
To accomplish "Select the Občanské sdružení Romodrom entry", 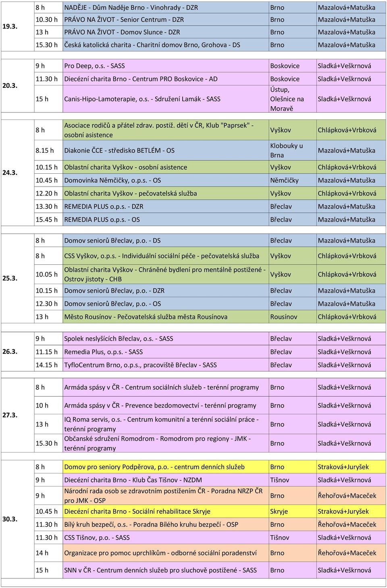I will pos(157,443).
